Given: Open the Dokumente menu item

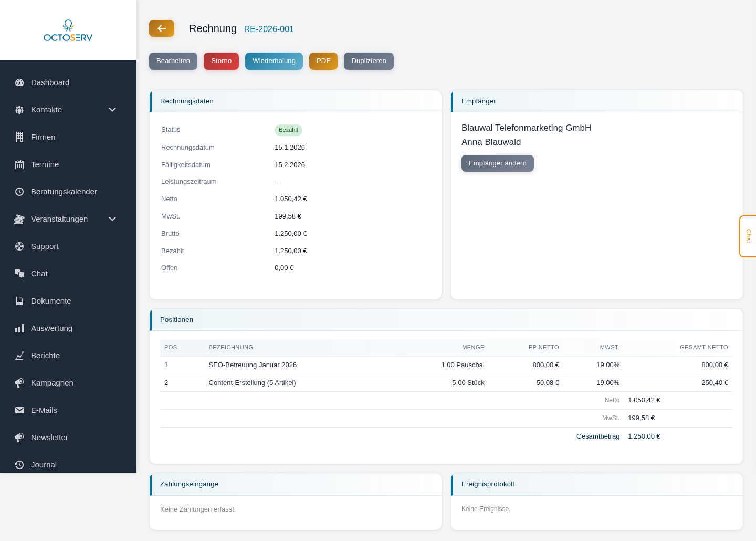Looking at the screenshot, I should tap(68, 301).
